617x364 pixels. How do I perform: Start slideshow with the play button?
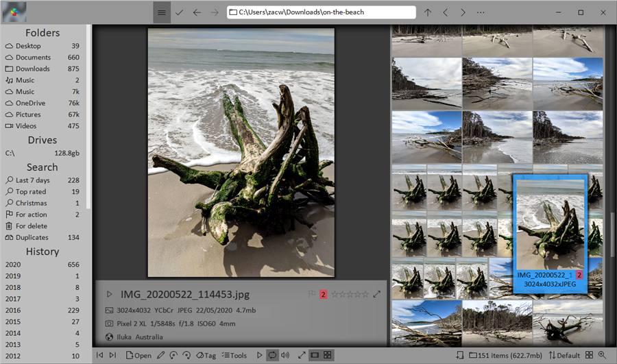(x=259, y=355)
